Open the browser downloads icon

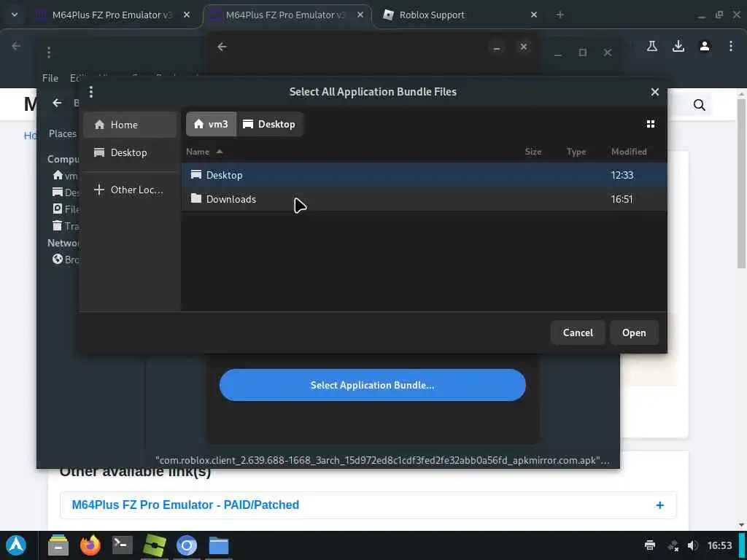(x=678, y=46)
